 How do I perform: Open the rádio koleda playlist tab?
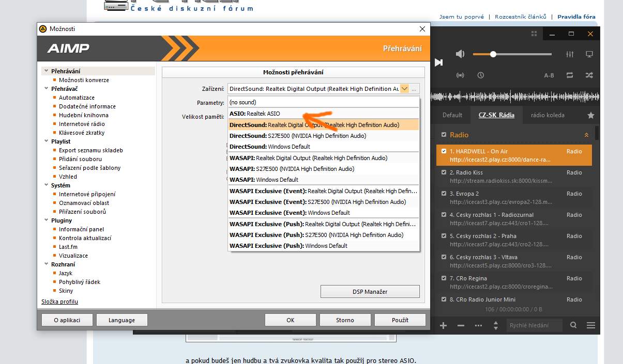click(x=548, y=115)
